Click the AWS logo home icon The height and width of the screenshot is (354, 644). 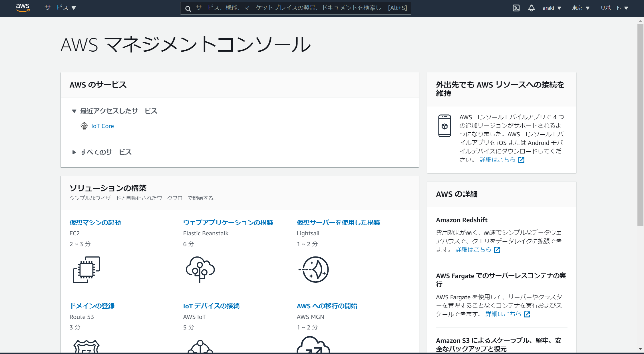click(x=23, y=8)
